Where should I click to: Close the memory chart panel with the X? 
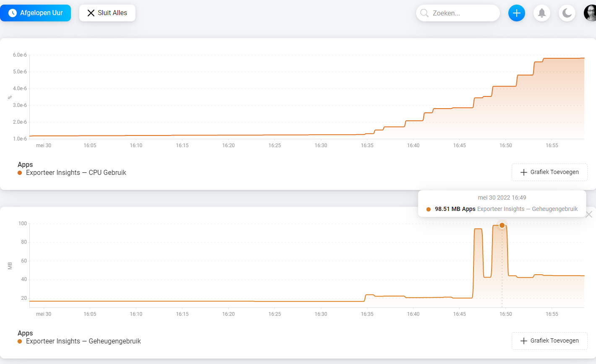(x=589, y=214)
